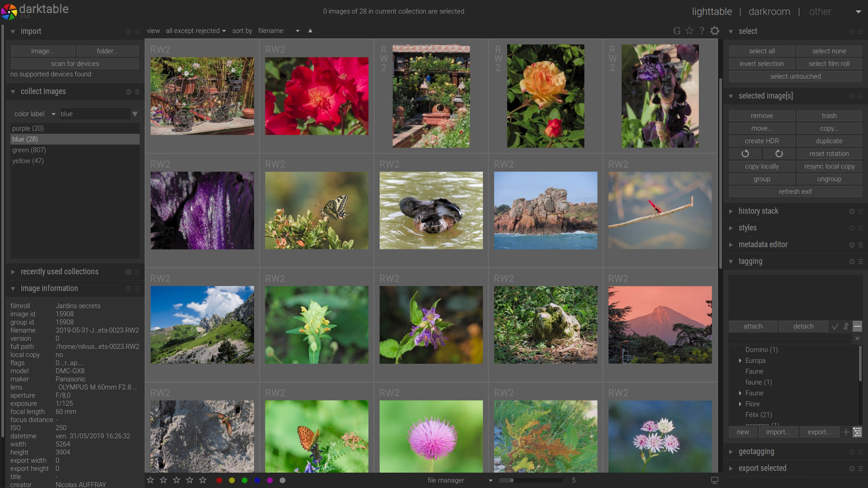Click the star overlays icon in toolbar
The width and height of the screenshot is (868, 488).
[x=689, y=31]
